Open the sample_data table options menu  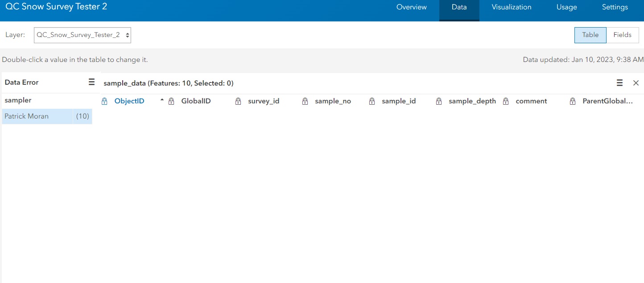click(x=619, y=82)
